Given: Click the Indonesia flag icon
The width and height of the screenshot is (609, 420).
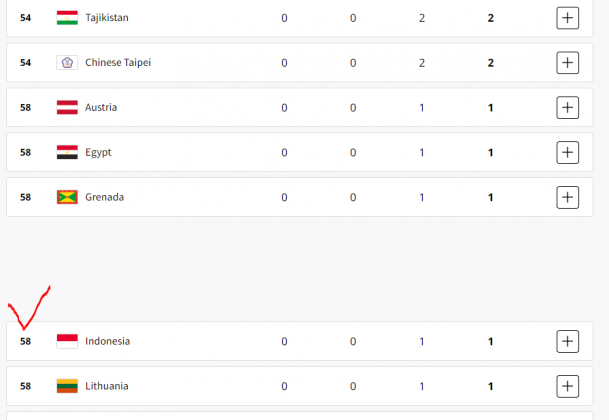Looking at the screenshot, I should pos(68,341).
